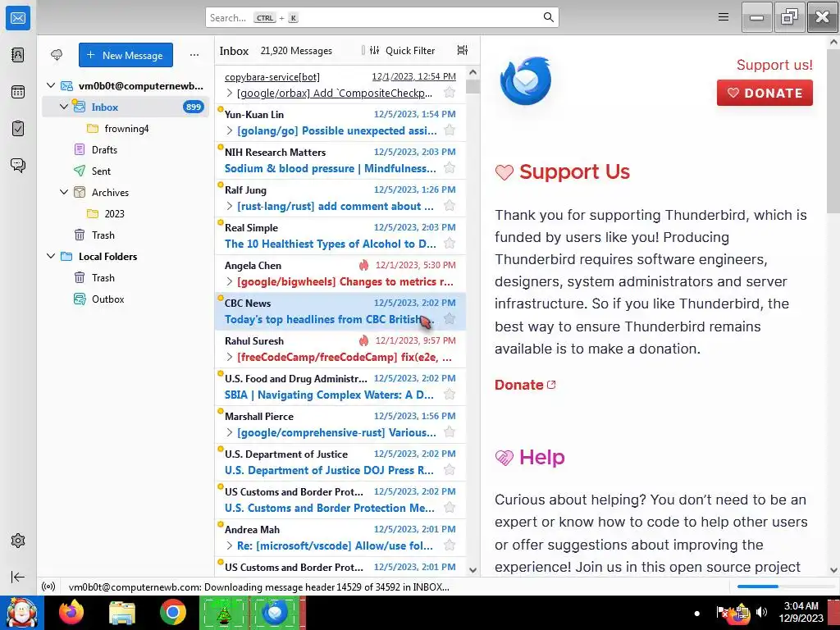Click the online status icon in status bar
Screen dimensions: 840x630
pyautogui.click(x=48, y=587)
